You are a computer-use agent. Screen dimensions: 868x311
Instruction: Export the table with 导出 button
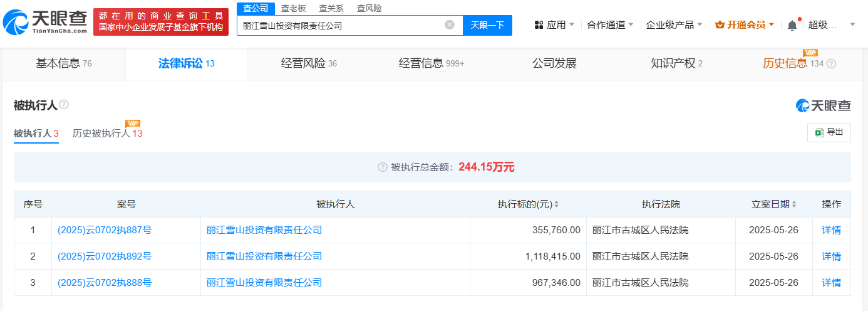(x=829, y=132)
